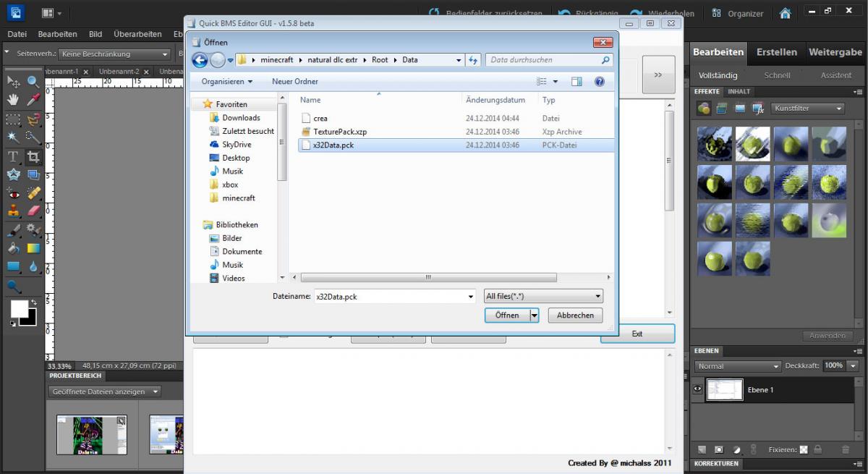Open Downloads in Favoriten sidebar
Screen dimensions: 868x474
pyautogui.click(x=241, y=117)
